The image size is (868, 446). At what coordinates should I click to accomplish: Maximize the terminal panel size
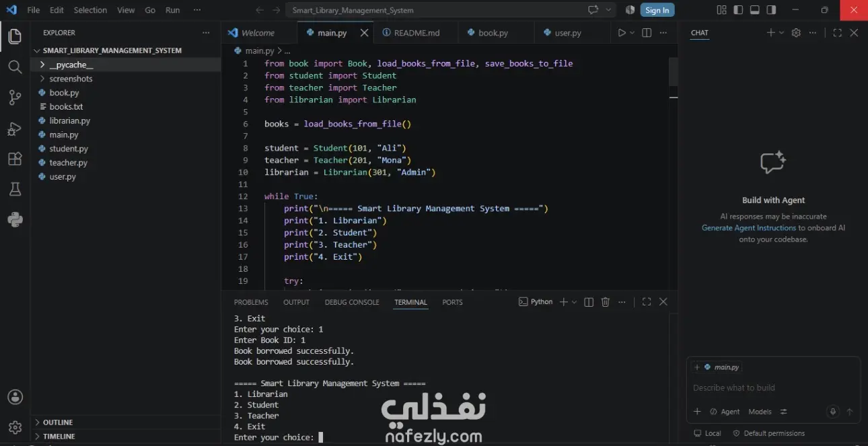point(647,302)
